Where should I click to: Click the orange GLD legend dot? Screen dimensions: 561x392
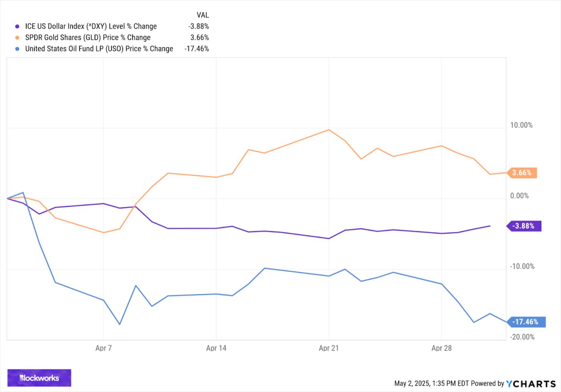17,38
